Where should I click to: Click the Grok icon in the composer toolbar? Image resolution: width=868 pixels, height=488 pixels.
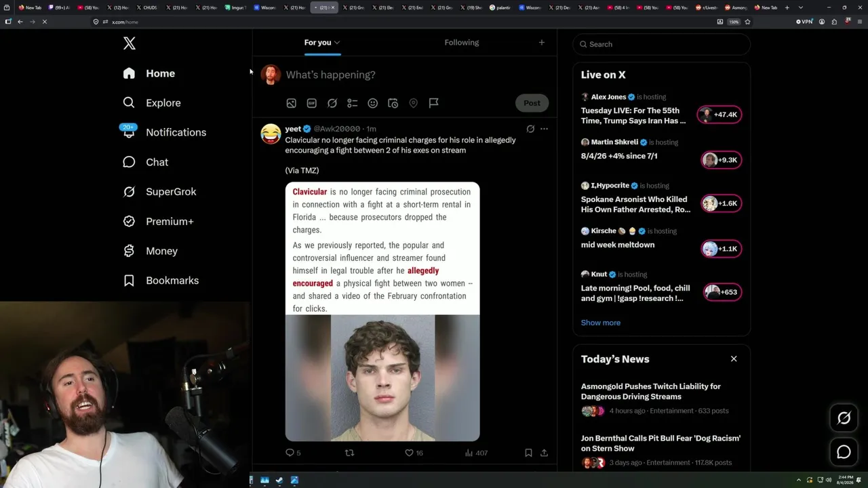[332, 103]
